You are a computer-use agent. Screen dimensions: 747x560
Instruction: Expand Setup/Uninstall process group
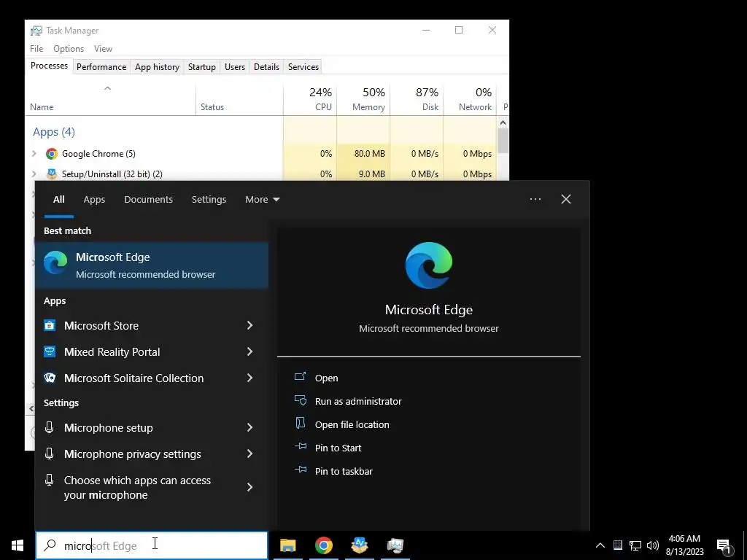[34, 174]
